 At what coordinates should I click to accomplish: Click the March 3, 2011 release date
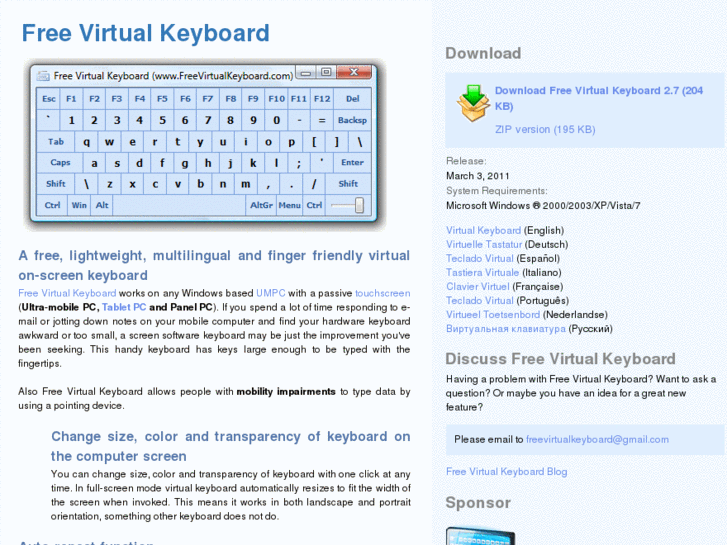[x=478, y=176]
